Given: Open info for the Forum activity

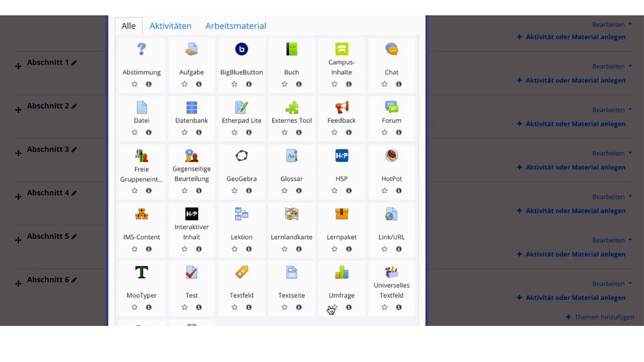Looking at the screenshot, I should 398,132.
